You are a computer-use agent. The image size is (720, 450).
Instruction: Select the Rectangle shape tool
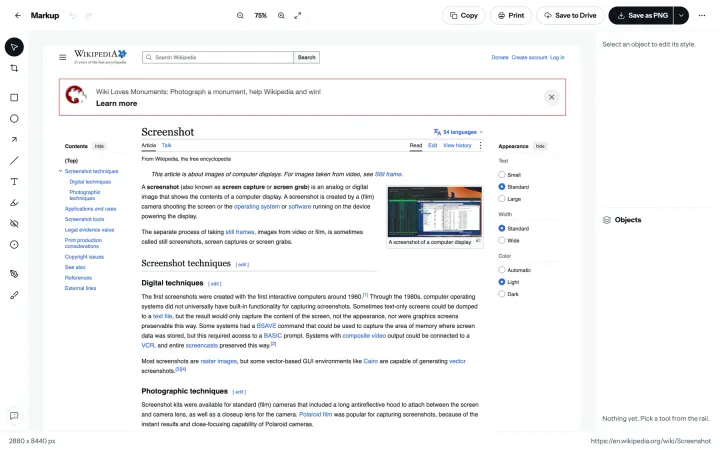pos(14,97)
